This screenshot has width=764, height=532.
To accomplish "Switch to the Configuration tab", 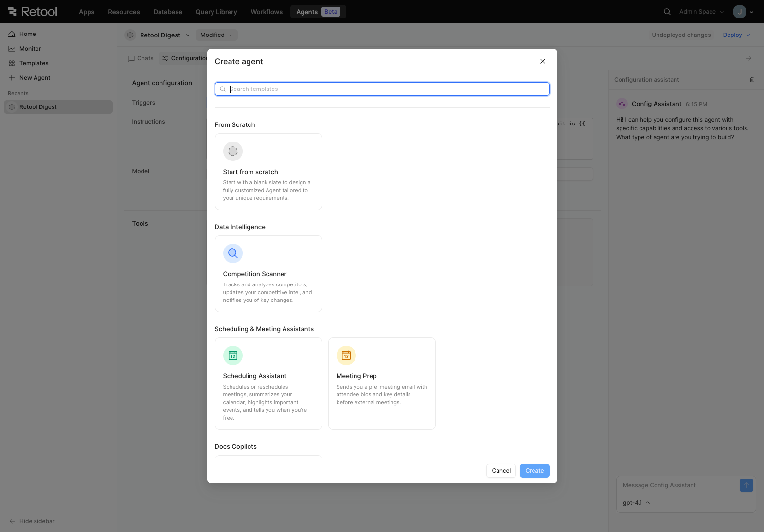I will click(185, 58).
